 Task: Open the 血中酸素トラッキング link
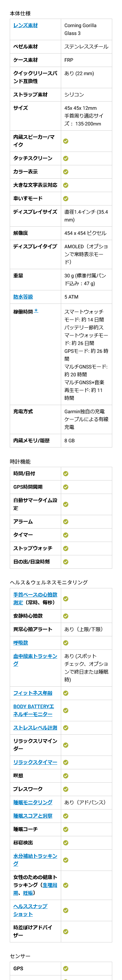pos(35,660)
